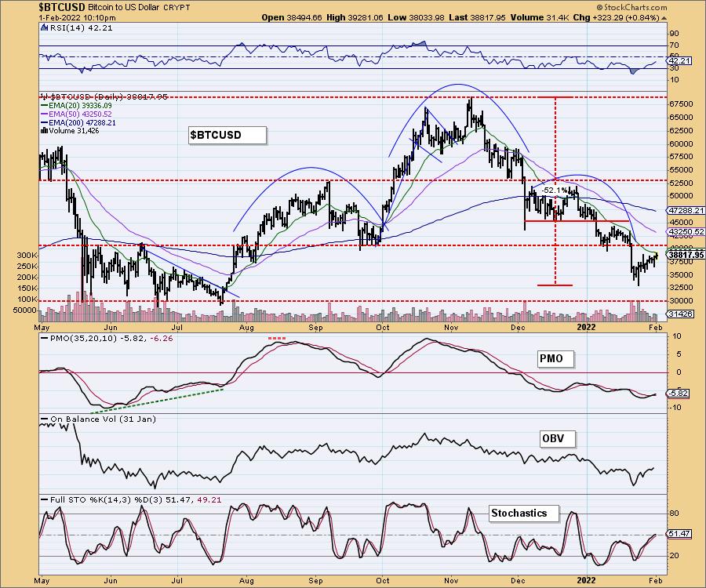Click the Volume 31,426 legend entry

click(70, 131)
